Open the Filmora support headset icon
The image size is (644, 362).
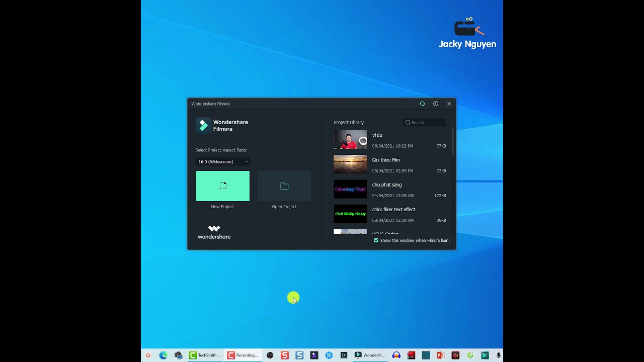(x=422, y=104)
